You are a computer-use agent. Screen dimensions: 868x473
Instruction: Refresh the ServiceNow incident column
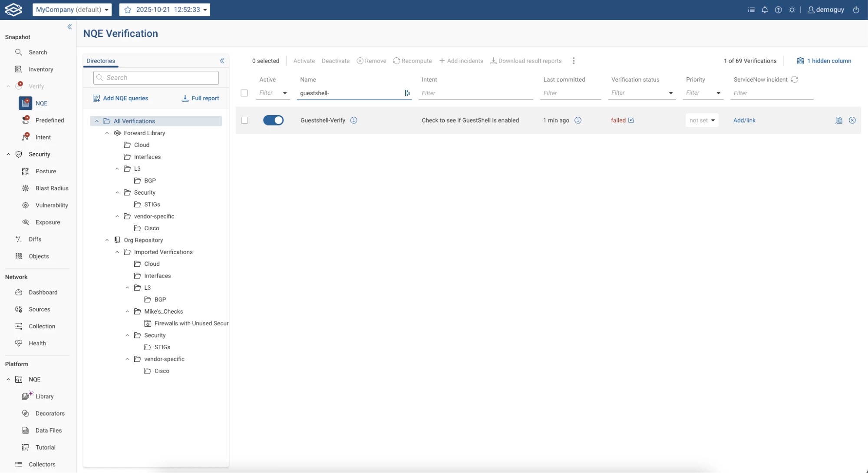[x=795, y=79]
